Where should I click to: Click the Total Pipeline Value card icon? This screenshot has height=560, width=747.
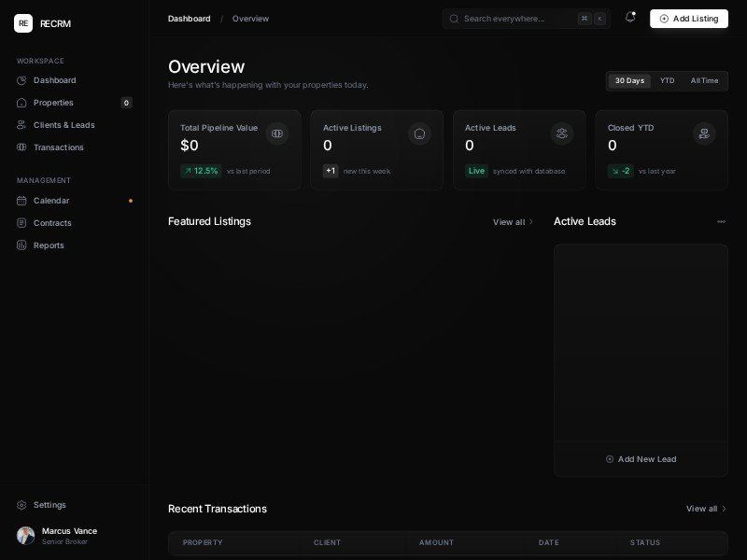[276, 133]
